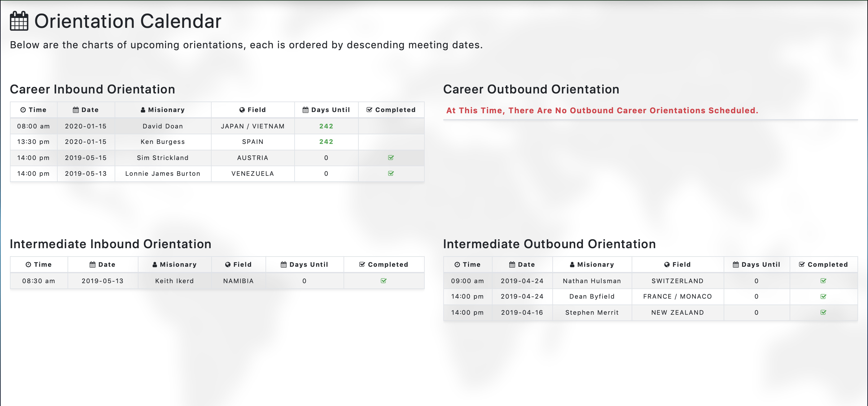Click person icon in Career Inbound Misionary header
The image size is (868, 406).
143,110
